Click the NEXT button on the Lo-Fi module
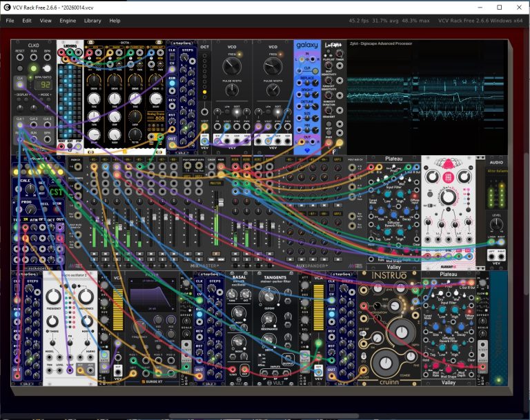Viewport: 530px width, 420px height. [x=329, y=126]
